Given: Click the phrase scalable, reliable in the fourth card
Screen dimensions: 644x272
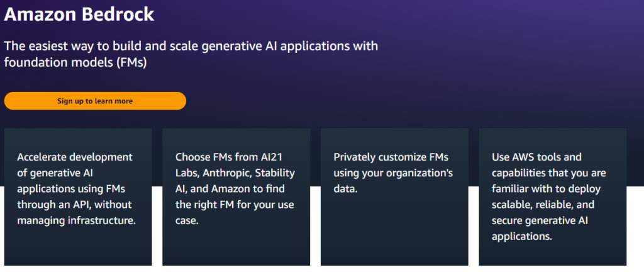Looking at the screenshot, I should pyautogui.click(x=528, y=205).
